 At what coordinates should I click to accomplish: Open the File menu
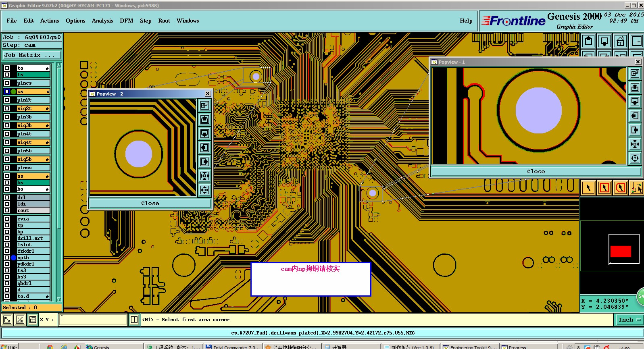pyautogui.click(x=12, y=21)
